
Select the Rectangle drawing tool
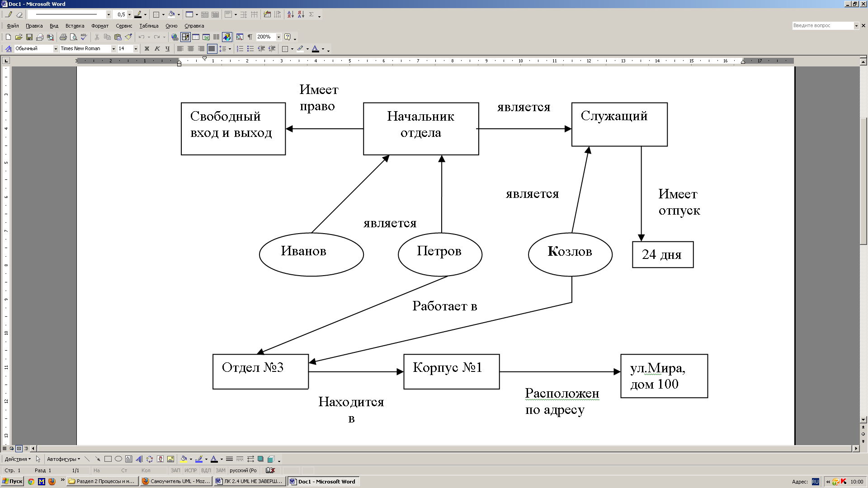pyautogui.click(x=108, y=459)
